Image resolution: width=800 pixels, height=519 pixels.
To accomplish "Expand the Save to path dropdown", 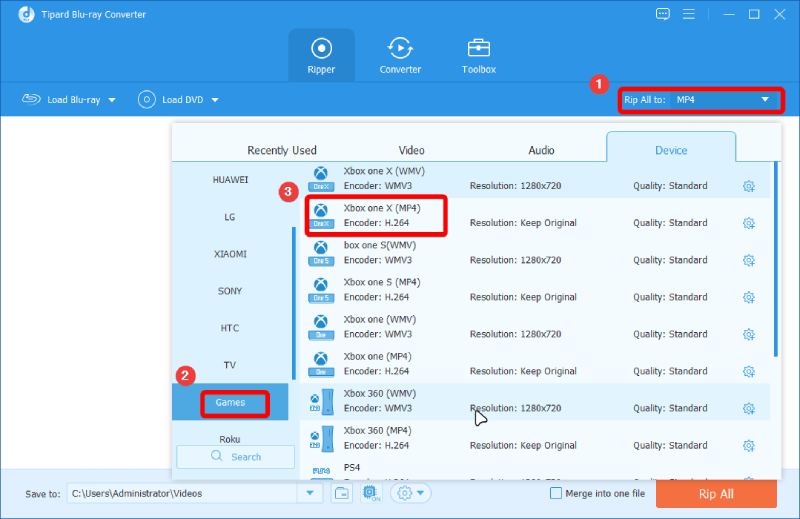I will 310,493.
